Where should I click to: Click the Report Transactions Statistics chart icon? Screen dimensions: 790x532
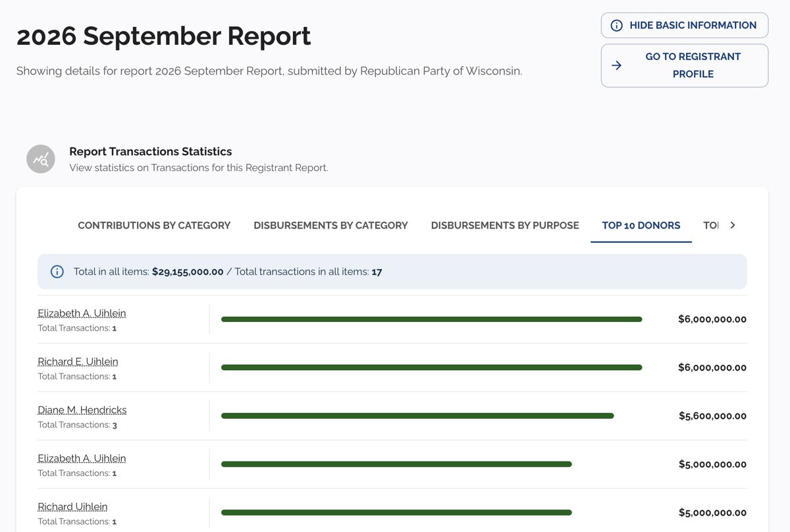[x=41, y=159]
